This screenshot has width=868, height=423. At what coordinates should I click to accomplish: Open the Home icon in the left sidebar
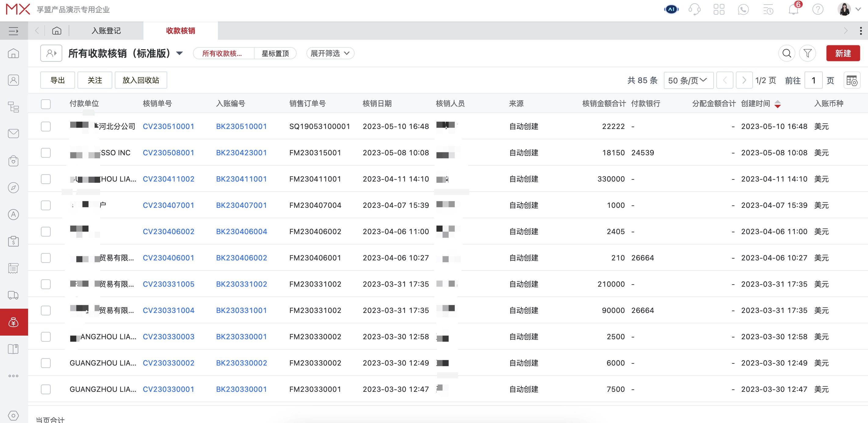point(13,53)
